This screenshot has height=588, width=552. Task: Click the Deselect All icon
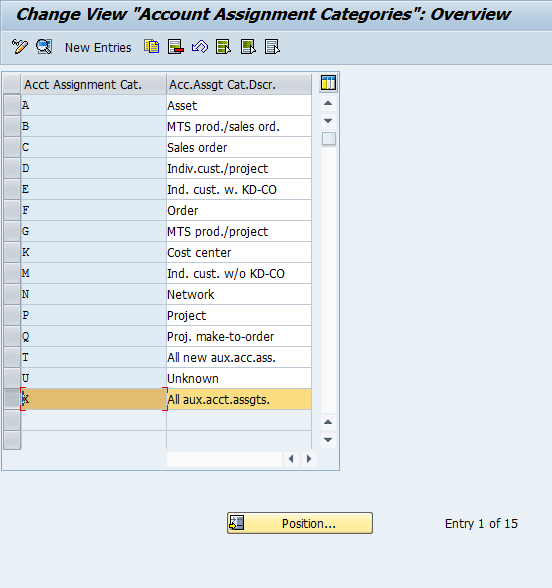272,47
